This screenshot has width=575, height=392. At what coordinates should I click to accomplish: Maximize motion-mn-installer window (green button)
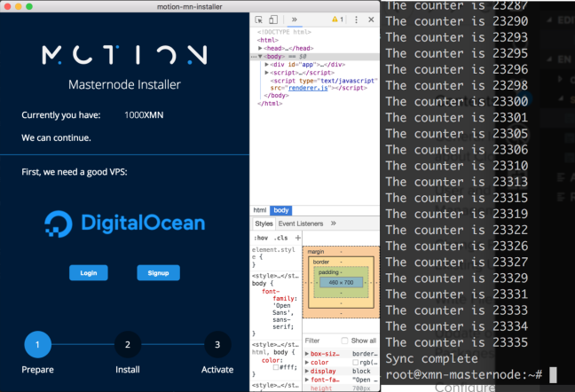(x=29, y=6)
